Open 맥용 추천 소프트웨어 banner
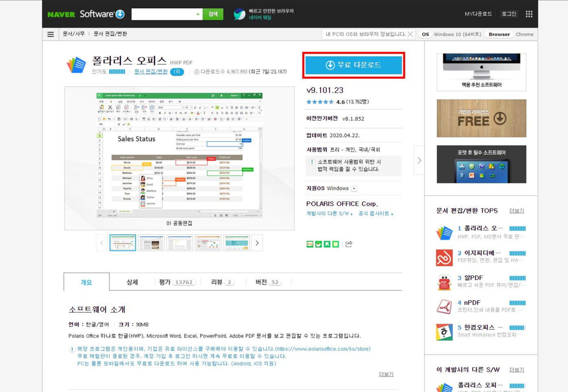This screenshot has width=568, height=392. point(481,72)
